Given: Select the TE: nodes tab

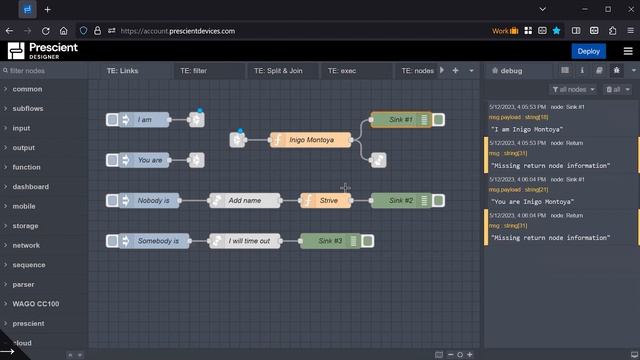Looking at the screenshot, I should tap(417, 71).
